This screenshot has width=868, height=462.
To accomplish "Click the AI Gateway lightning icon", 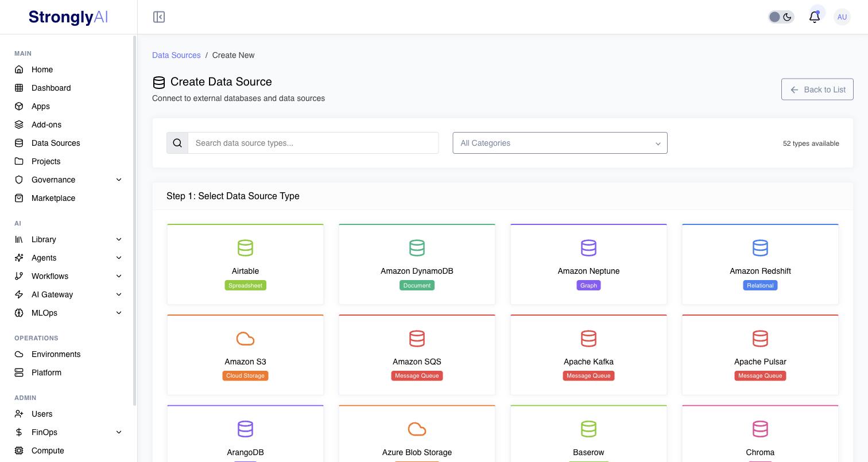I will tap(19, 294).
